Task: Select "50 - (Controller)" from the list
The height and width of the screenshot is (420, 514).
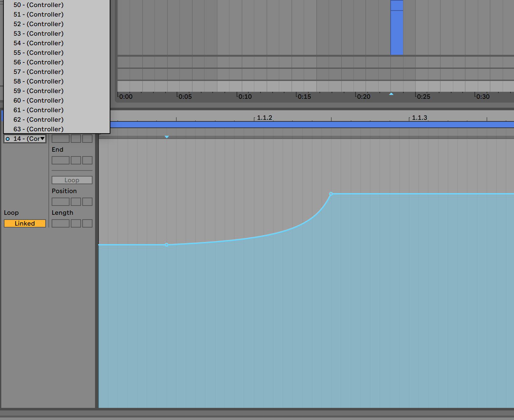Action: (x=38, y=5)
